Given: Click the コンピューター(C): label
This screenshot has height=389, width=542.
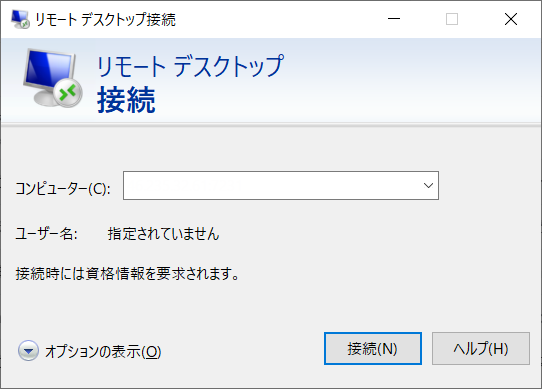Looking at the screenshot, I should point(63,189).
